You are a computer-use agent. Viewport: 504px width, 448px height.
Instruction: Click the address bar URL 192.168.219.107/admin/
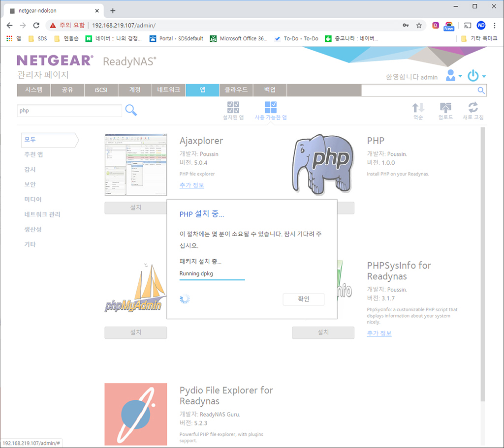(x=124, y=26)
